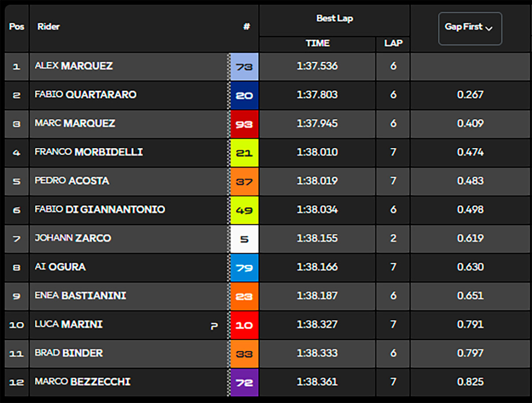Click Marc Marquez's red 93 badge

click(244, 124)
